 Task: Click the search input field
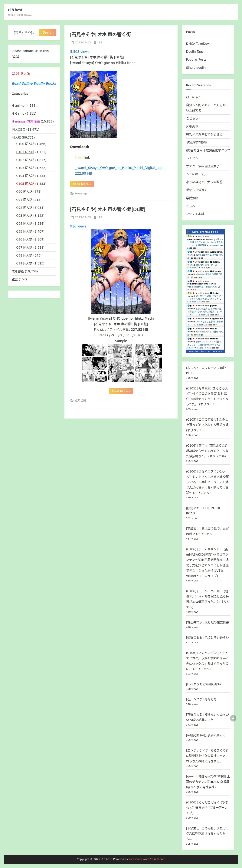pyautogui.click(x=26, y=33)
